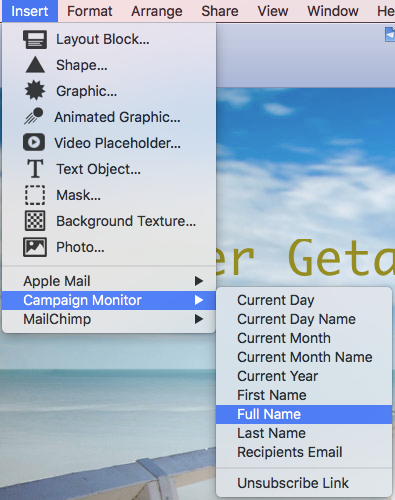Insert Current Day placeholder
395x500 pixels.
tap(304, 300)
